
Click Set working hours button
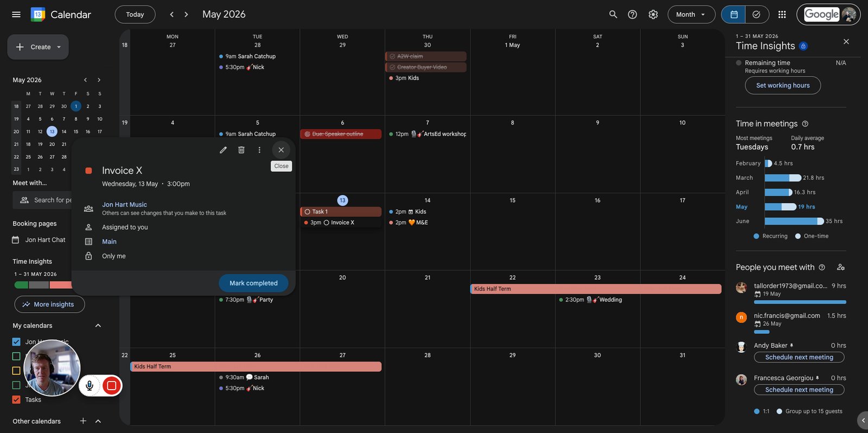pos(783,85)
